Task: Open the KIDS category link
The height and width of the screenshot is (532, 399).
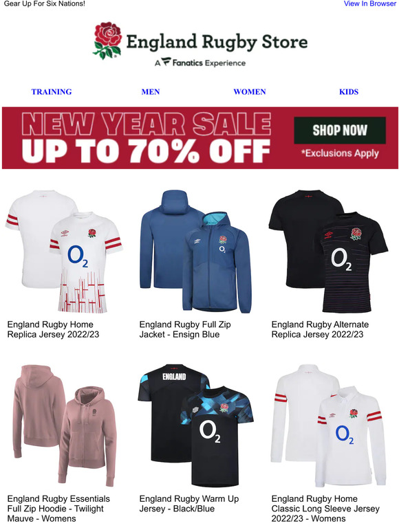Action: (349, 91)
